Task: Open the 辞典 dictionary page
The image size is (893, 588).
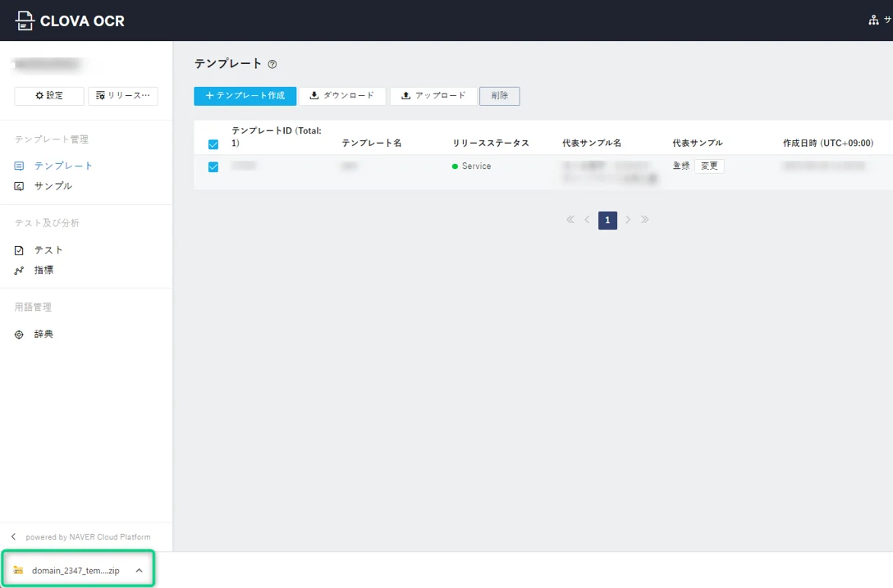Action: point(44,335)
